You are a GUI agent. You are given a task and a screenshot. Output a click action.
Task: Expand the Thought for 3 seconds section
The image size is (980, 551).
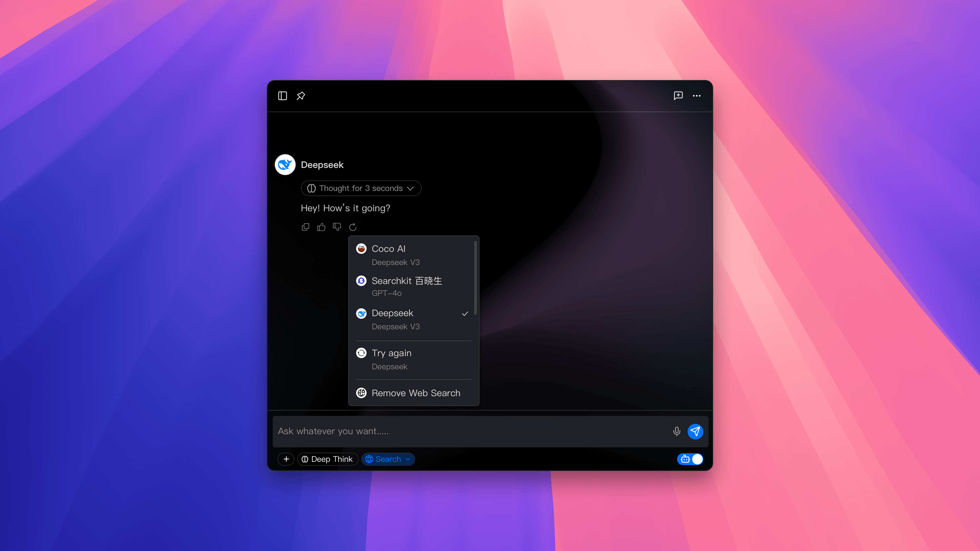[x=361, y=188]
